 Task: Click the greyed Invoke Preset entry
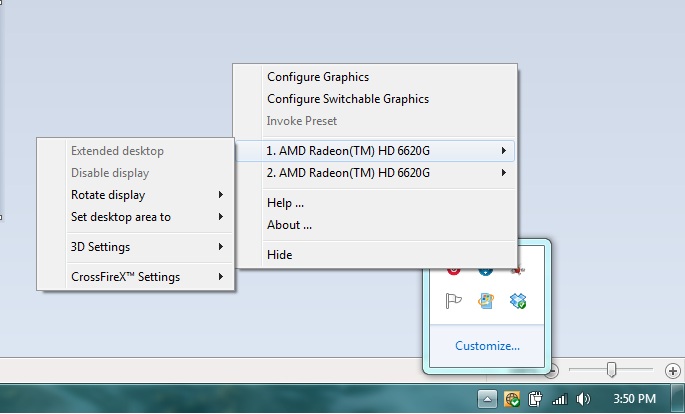[x=301, y=121]
